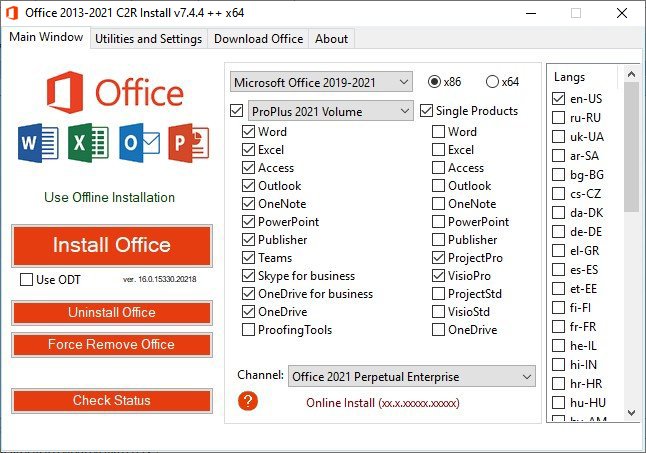Uncheck the en-US language
646x453 pixels.
[558, 98]
